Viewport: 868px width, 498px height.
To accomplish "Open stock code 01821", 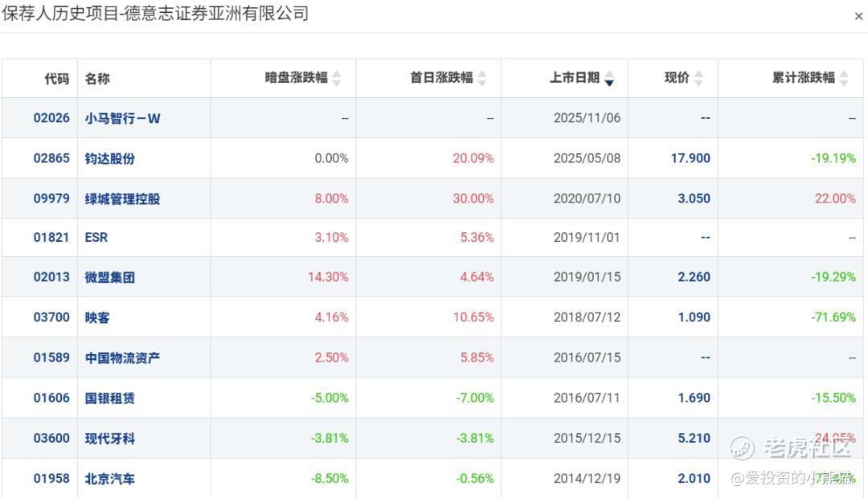I will (x=51, y=238).
